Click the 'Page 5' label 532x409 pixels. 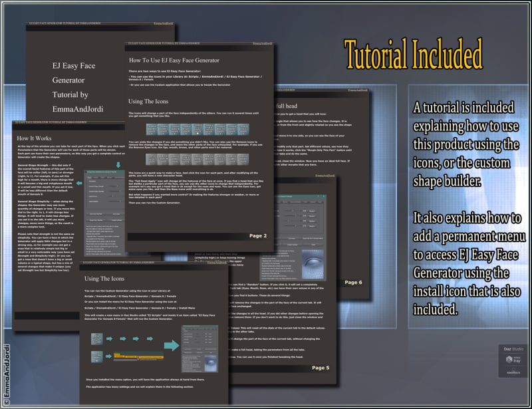321,368
